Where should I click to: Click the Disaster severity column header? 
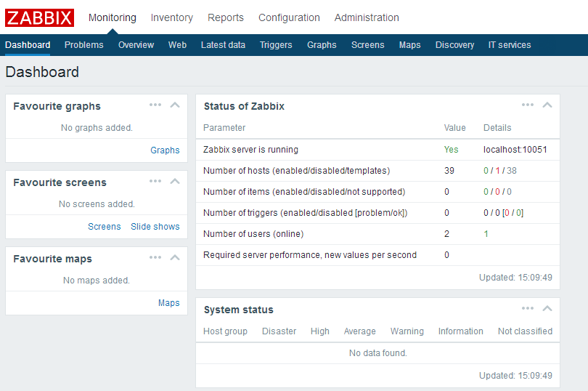(x=279, y=331)
